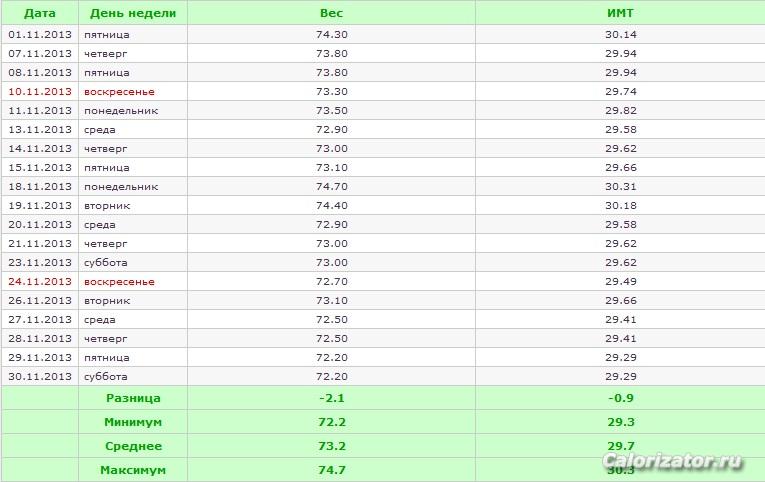Image resolution: width=765 pixels, height=482 pixels.
Task: Click weight 74.40 in the 19.11.2013 row
Action: [x=332, y=206]
